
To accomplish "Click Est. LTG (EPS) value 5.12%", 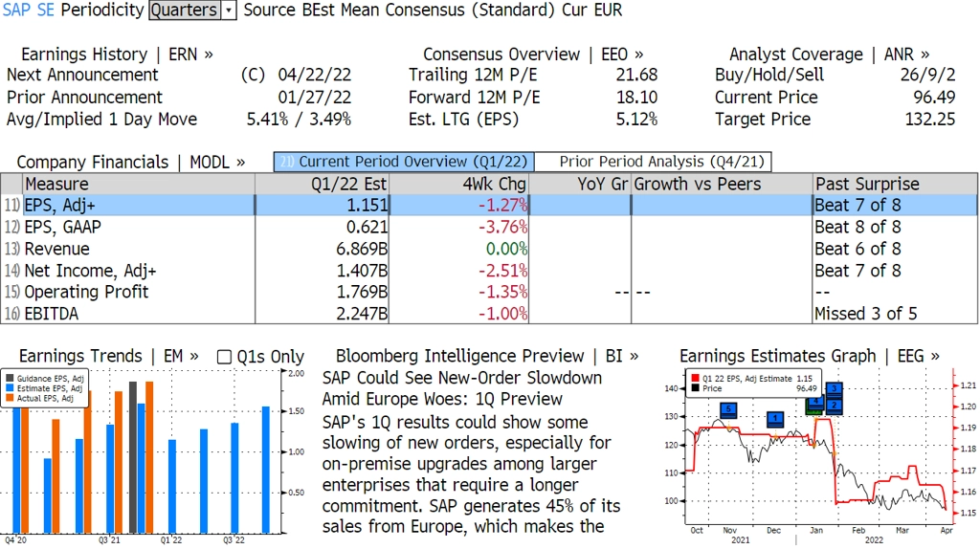I will [x=636, y=120].
